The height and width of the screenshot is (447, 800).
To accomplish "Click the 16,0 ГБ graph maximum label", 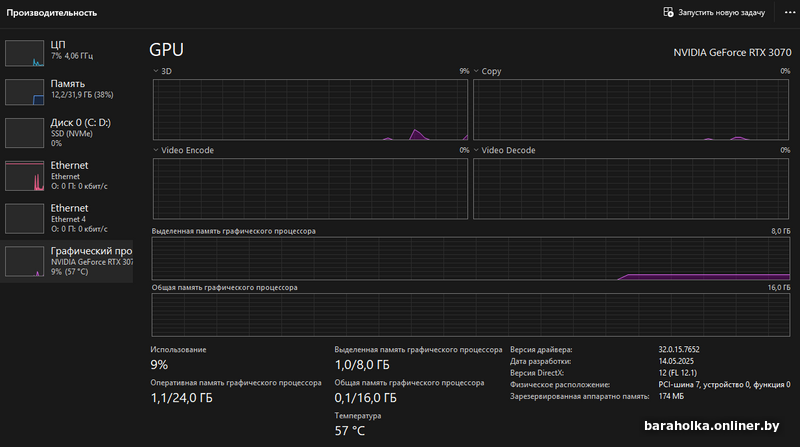I will point(779,288).
